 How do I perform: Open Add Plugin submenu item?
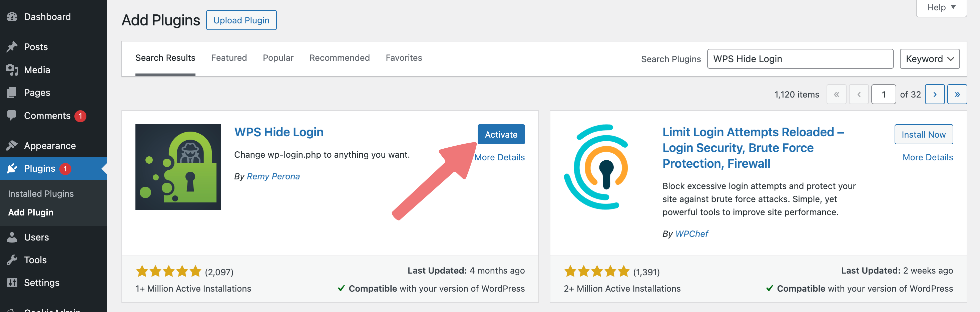tap(31, 212)
